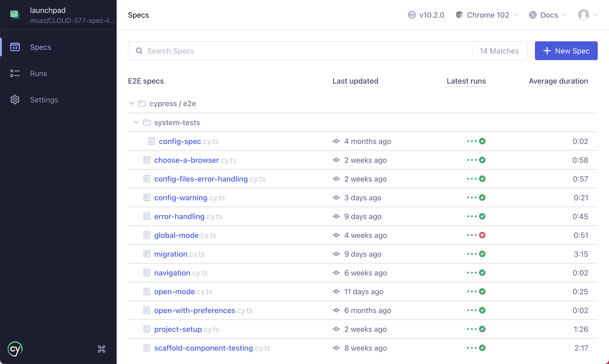
Task: Click the search magnifier icon
Action: pyautogui.click(x=139, y=51)
